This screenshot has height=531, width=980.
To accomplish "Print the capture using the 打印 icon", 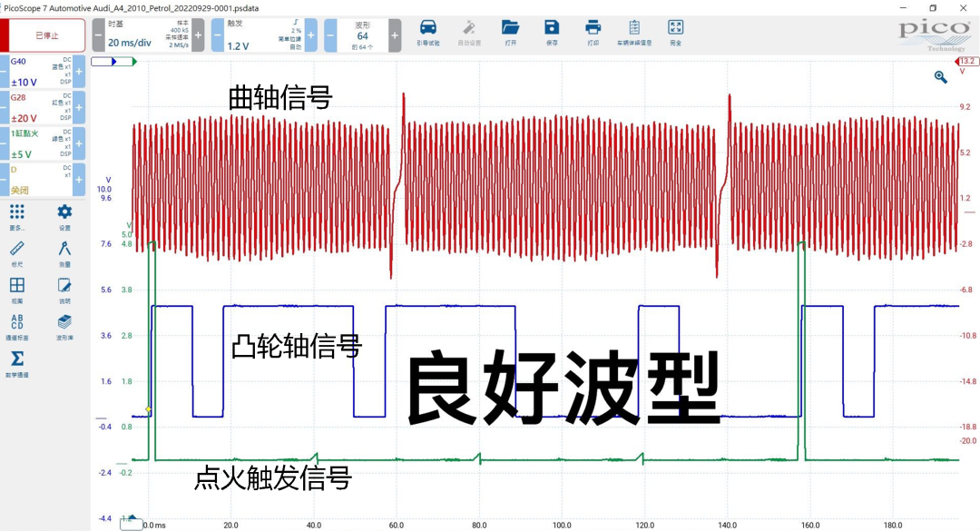I will tap(593, 33).
